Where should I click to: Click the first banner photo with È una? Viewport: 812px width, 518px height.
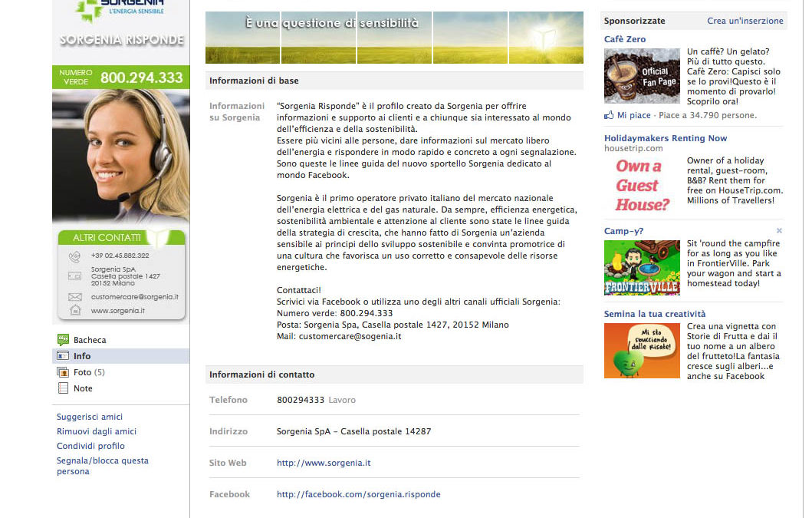point(242,38)
